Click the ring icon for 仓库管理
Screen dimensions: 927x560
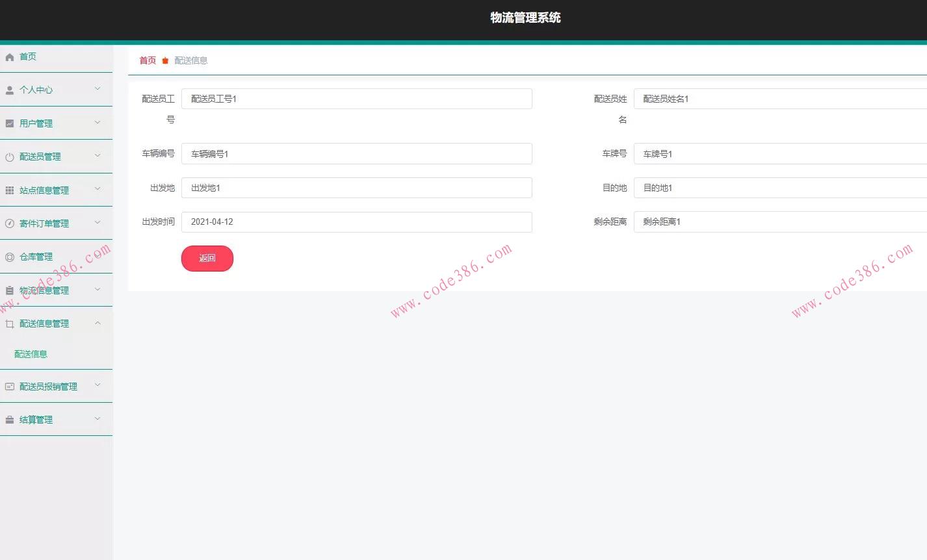pos(10,257)
